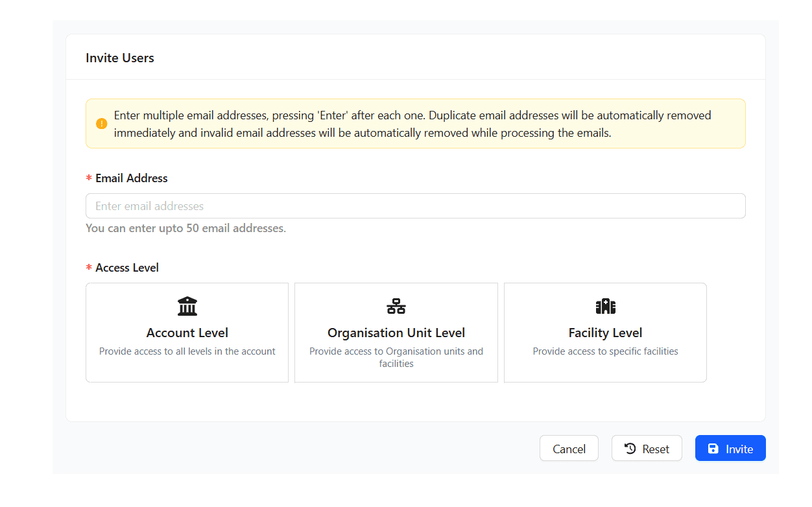This screenshot has height=507, width=812.
Task: Click the save icon inside the Invite button
Action: (x=713, y=447)
